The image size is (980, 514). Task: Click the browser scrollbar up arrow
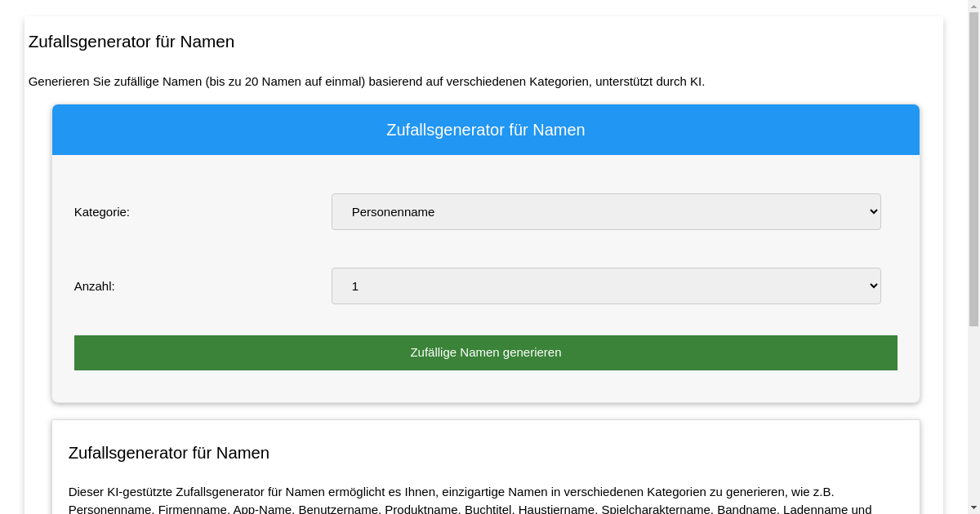(x=974, y=6)
